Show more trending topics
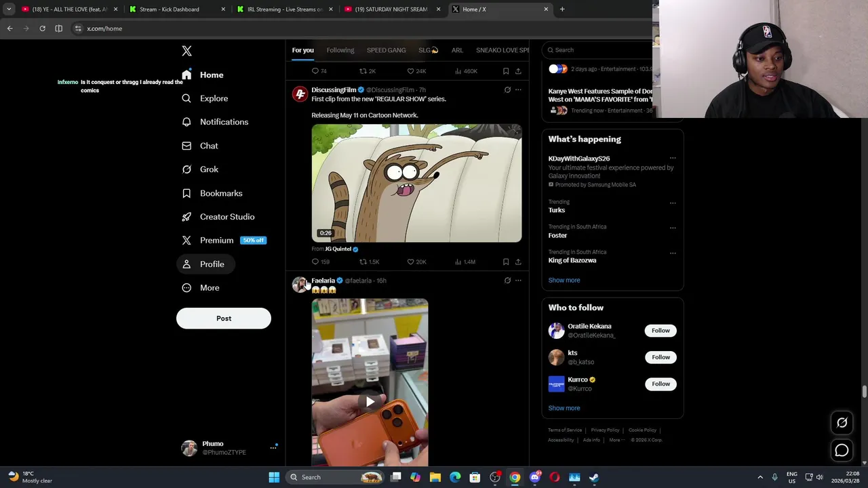 click(564, 280)
